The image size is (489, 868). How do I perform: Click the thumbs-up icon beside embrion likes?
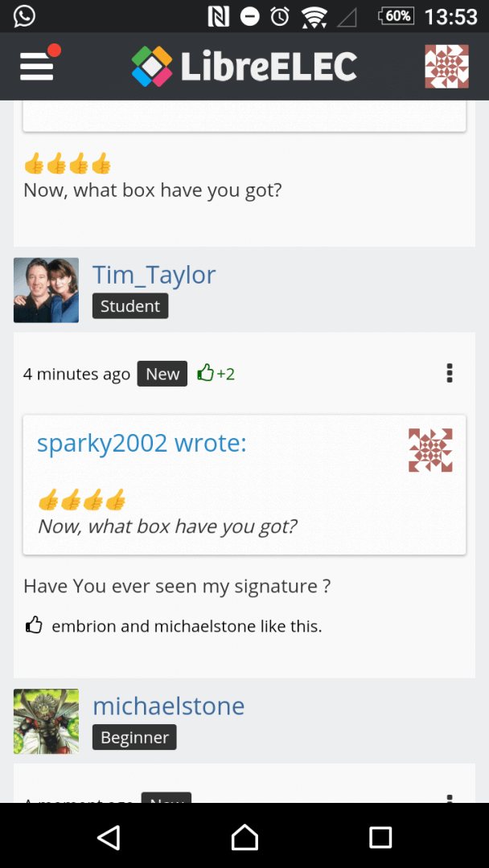coord(34,625)
